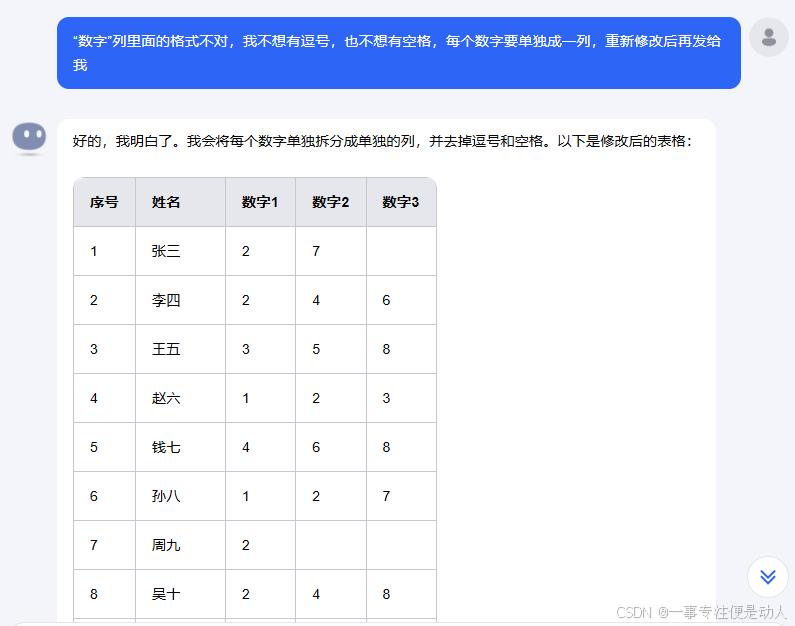This screenshot has height=626, width=795.
Task: Click 数字3 value '7' in 孙八 row
Action: [401, 496]
